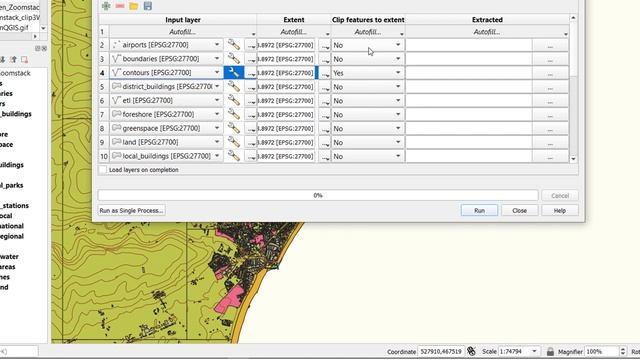Click the Coordinate input field
640x360 pixels.
click(x=441, y=351)
